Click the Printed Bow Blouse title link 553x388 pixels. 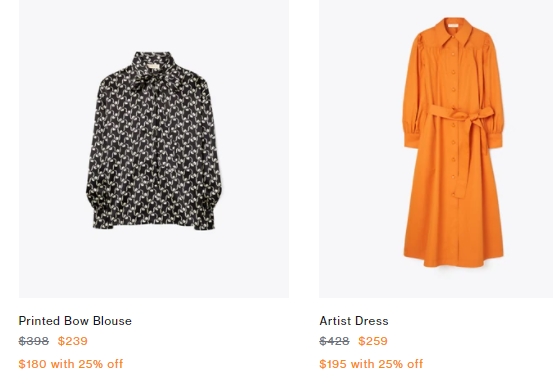[x=75, y=321]
